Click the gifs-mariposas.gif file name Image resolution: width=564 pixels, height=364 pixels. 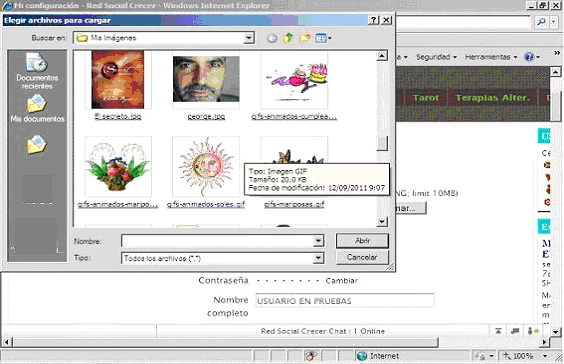294,204
